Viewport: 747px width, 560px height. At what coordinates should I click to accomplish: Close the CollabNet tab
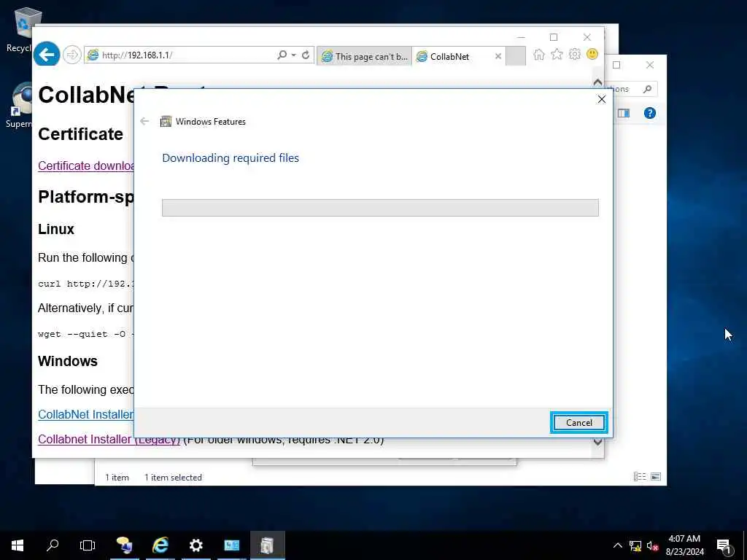pyautogui.click(x=498, y=56)
